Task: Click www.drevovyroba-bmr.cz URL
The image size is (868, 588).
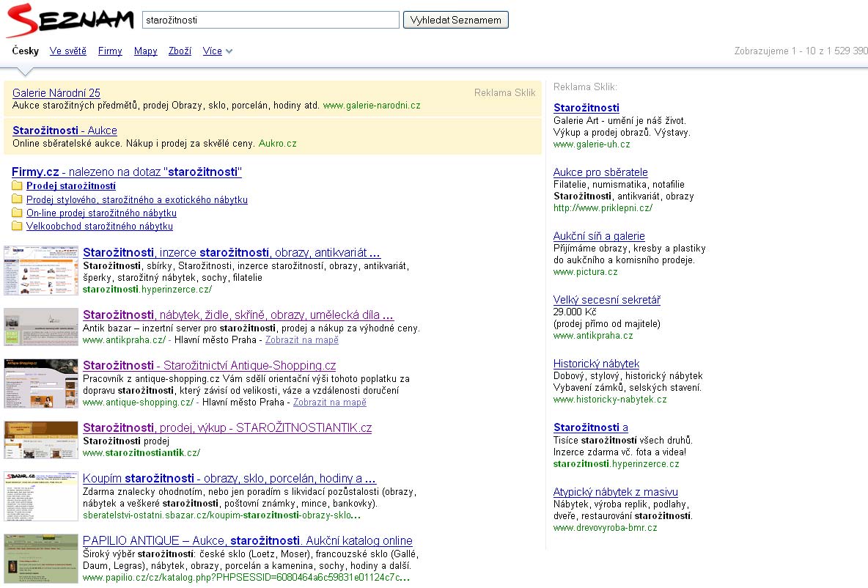Action: (605, 528)
